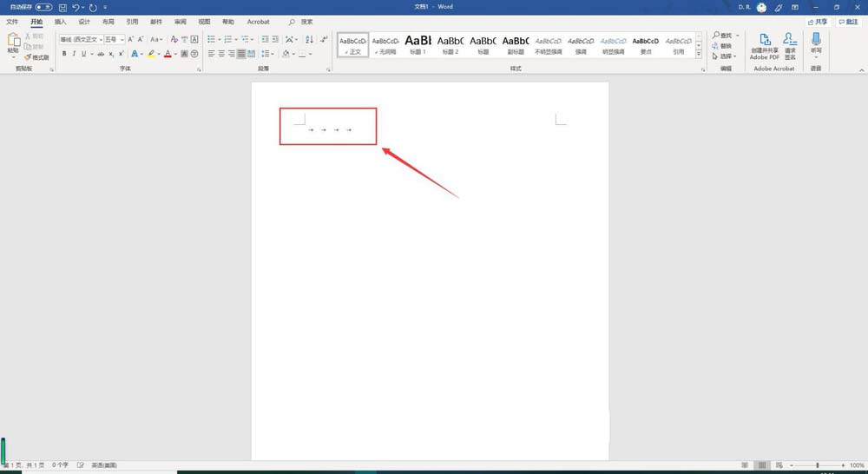This screenshot has height=474, width=868.
Task: Toggle Italic formatting
Action: [74, 54]
